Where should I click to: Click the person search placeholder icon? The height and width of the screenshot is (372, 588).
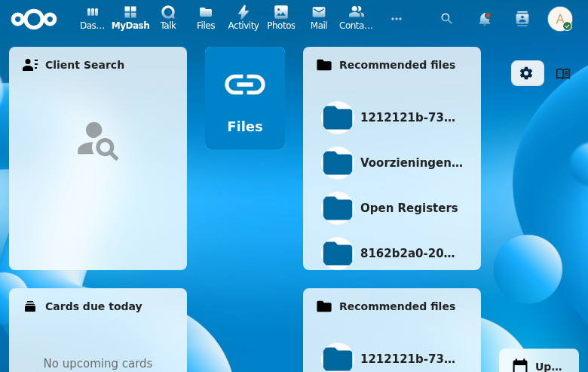pos(98,141)
